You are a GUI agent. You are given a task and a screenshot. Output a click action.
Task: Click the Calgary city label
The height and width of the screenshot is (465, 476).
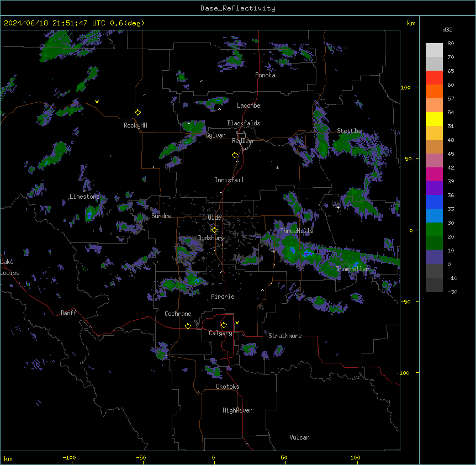[220, 333]
